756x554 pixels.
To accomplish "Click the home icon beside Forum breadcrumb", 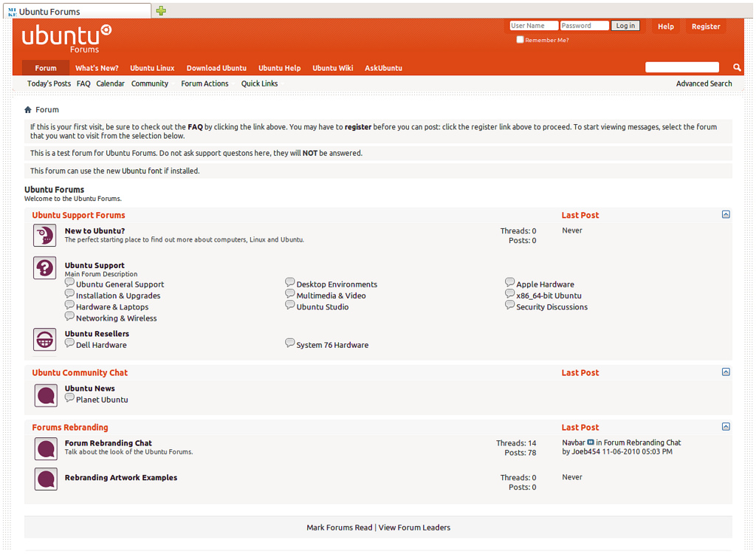I will [x=28, y=109].
